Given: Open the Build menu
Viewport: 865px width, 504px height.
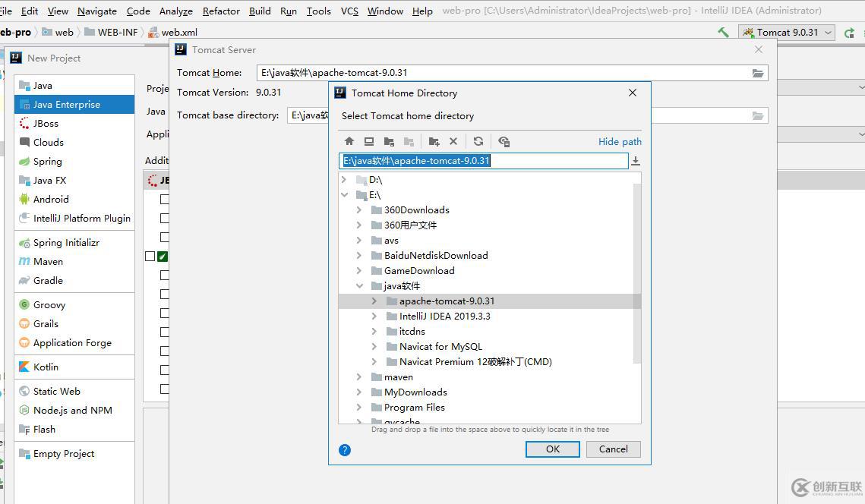Looking at the screenshot, I should coord(260,11).
